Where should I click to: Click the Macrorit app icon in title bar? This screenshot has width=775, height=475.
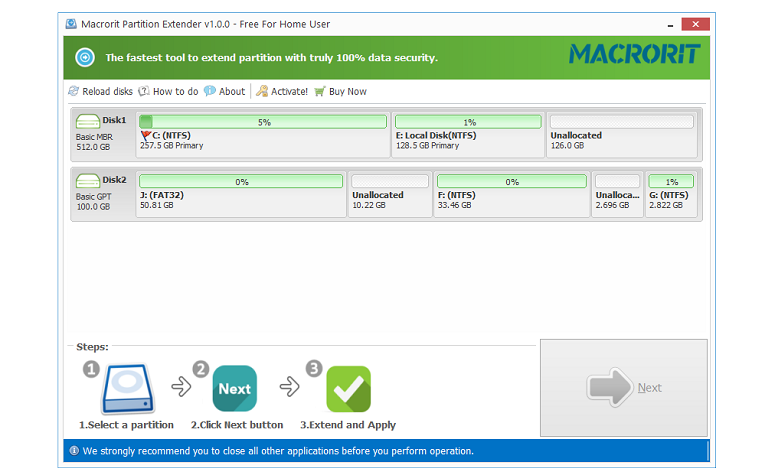tap(71, 24)
